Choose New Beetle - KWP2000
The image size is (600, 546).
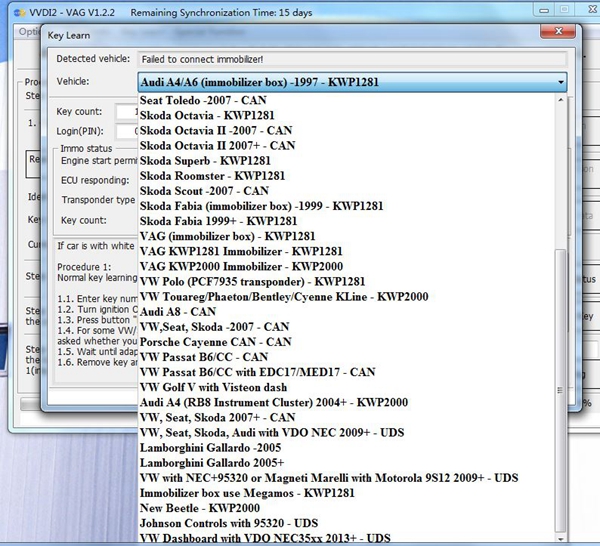[346, 508]
